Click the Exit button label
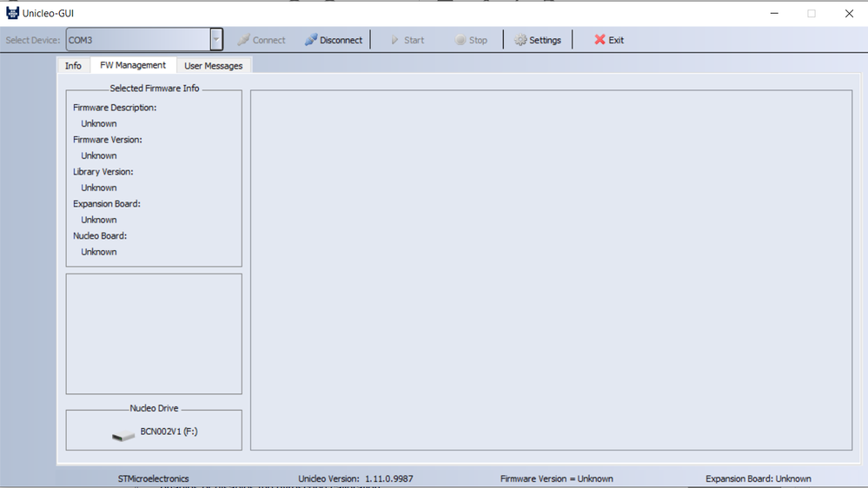 [x=616, y=40]
